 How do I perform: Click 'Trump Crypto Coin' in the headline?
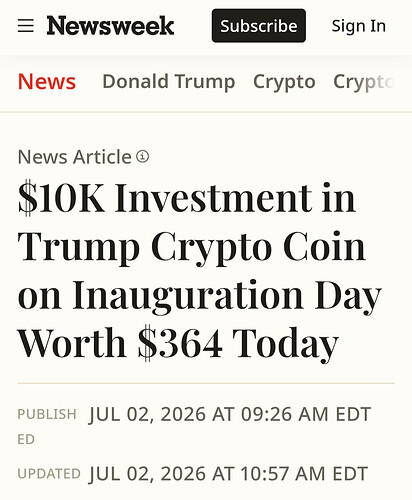pos(192,247)
